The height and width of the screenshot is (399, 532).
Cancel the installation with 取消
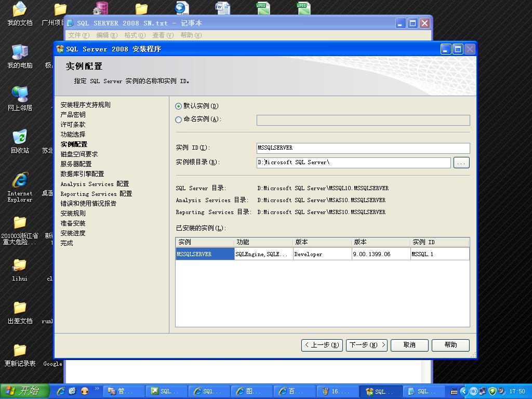[x=409, y=345]
